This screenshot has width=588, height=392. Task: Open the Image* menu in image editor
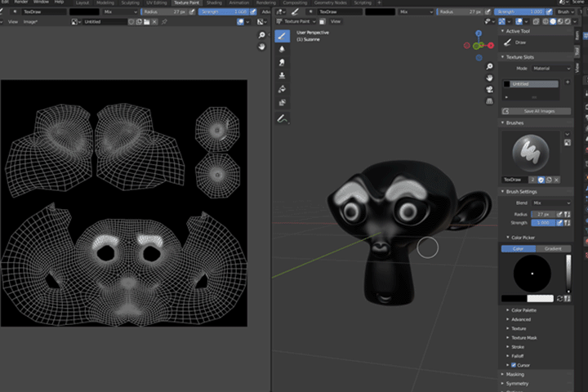click(x=30, y=22)
